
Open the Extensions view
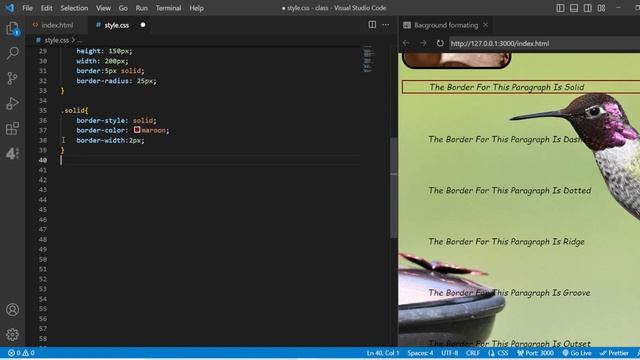click(13, 129)
